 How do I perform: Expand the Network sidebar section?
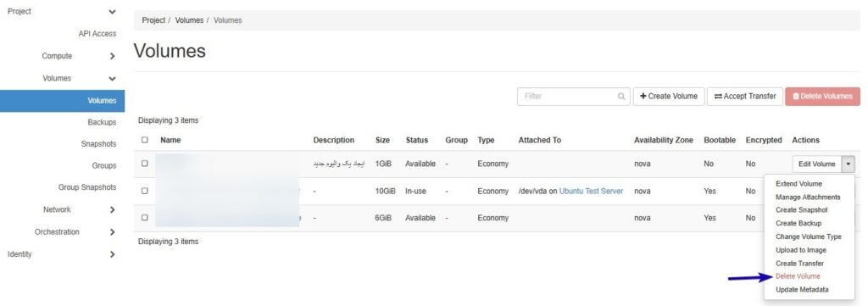(x=113, y=209)
